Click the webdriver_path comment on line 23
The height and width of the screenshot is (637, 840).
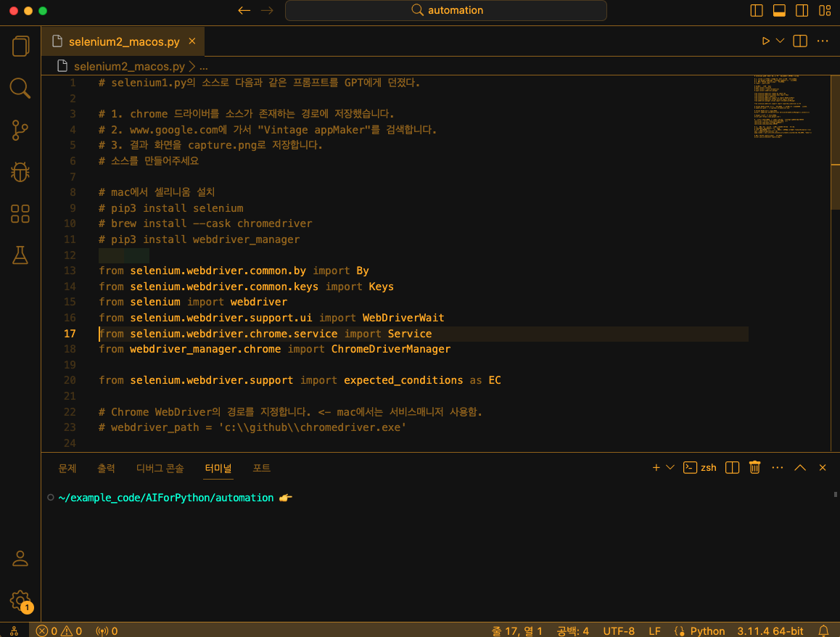[x=252, y=427]
